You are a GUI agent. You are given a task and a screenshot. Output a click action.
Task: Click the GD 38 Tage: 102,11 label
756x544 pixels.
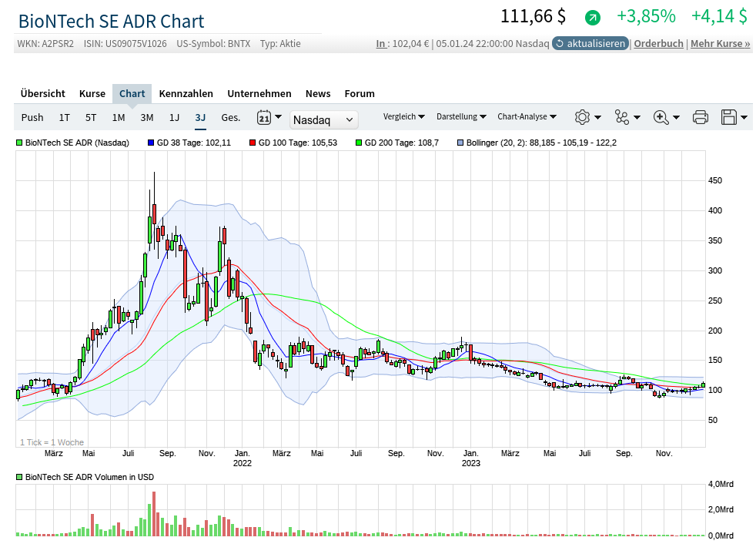[194, 143]
